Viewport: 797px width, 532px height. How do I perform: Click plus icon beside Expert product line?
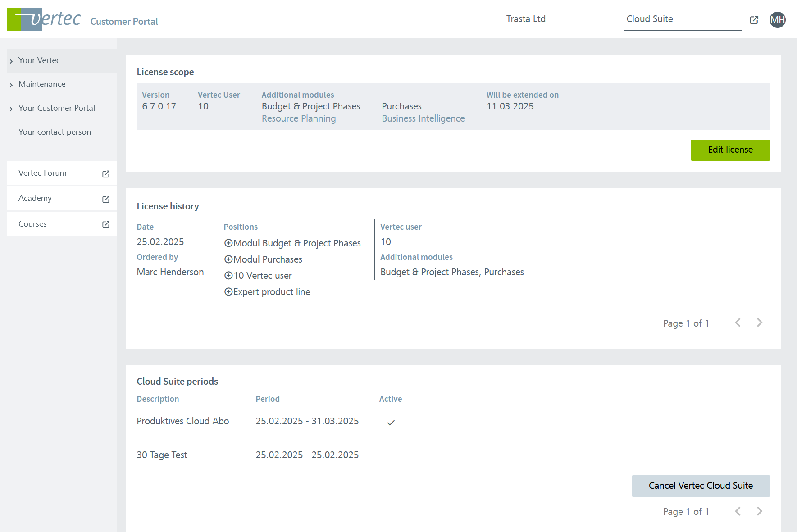228,292
